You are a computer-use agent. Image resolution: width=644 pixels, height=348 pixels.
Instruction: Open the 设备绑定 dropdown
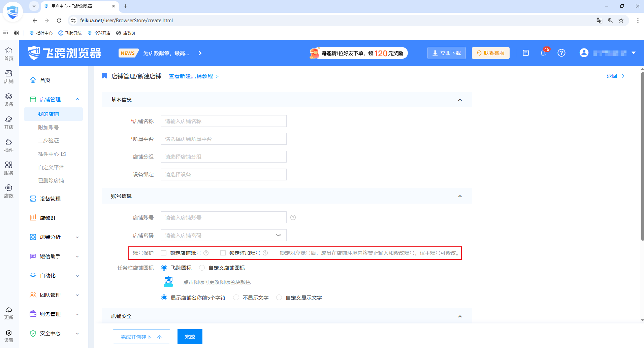(224, 175)
